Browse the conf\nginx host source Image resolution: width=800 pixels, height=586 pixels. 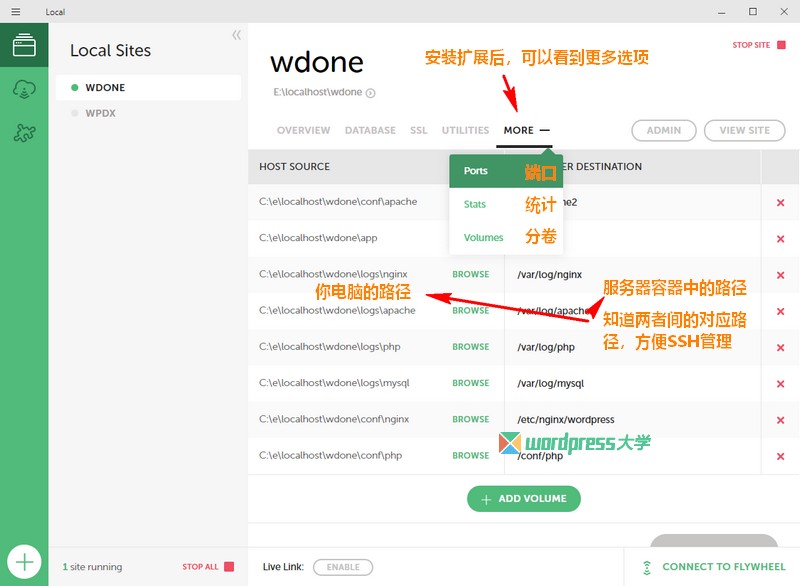tap(470, 419)
